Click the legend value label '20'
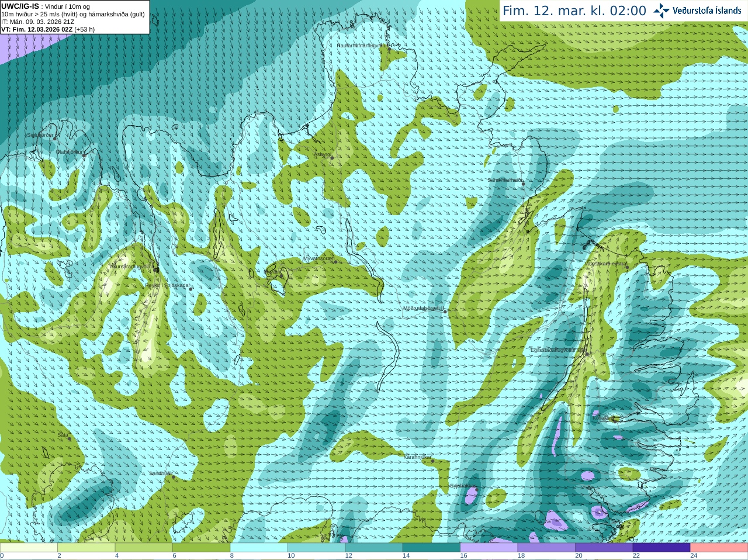This screenshot has width=748, height=560. coord(579,556)
